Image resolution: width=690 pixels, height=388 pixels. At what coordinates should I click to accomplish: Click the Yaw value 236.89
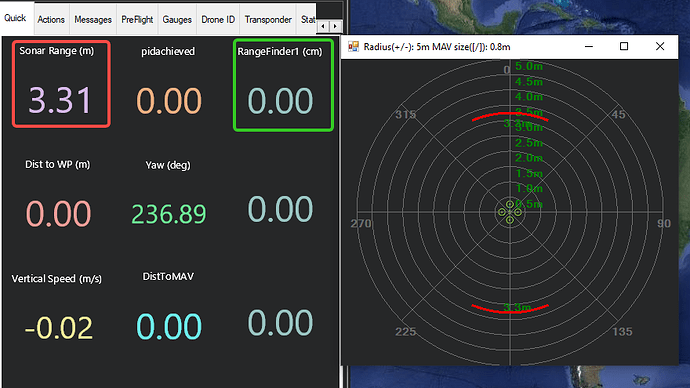click(x=169, y=214)
